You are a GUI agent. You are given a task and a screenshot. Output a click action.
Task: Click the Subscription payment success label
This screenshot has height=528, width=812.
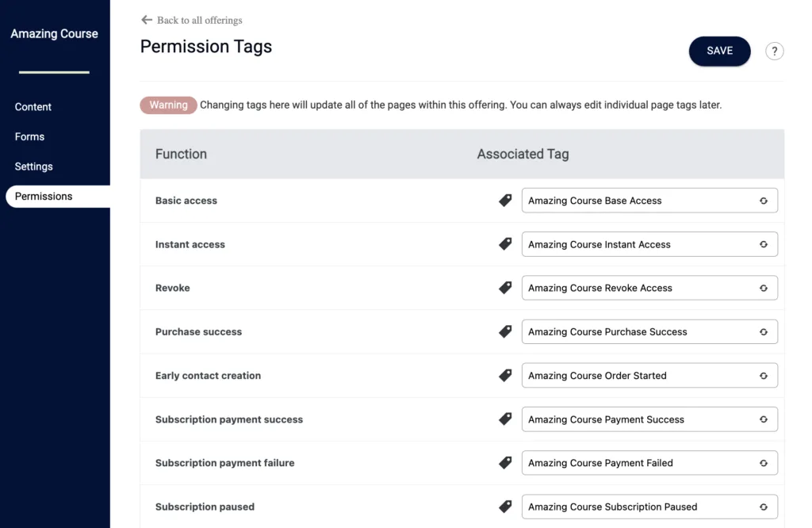pyautogui.click(x=229, y=419)
